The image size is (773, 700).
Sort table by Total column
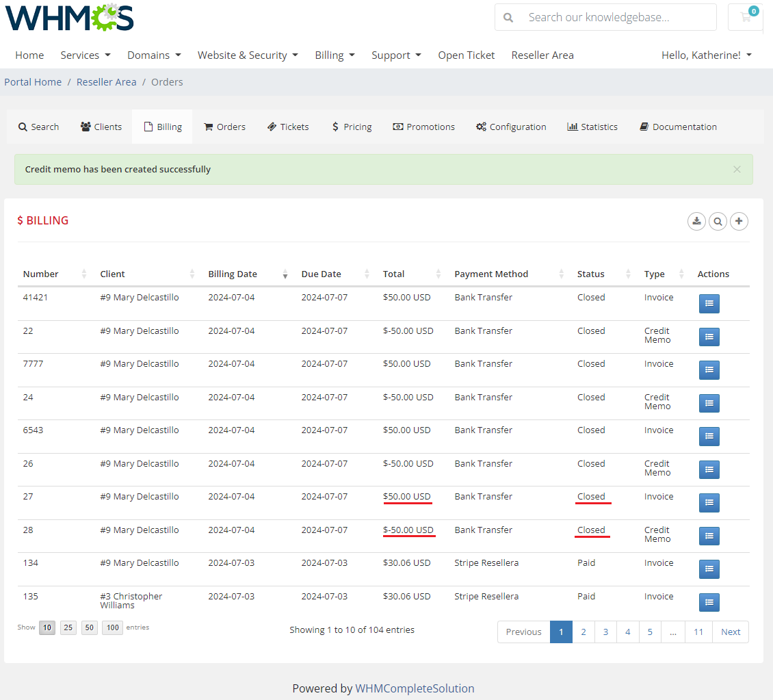coord(412,274)
